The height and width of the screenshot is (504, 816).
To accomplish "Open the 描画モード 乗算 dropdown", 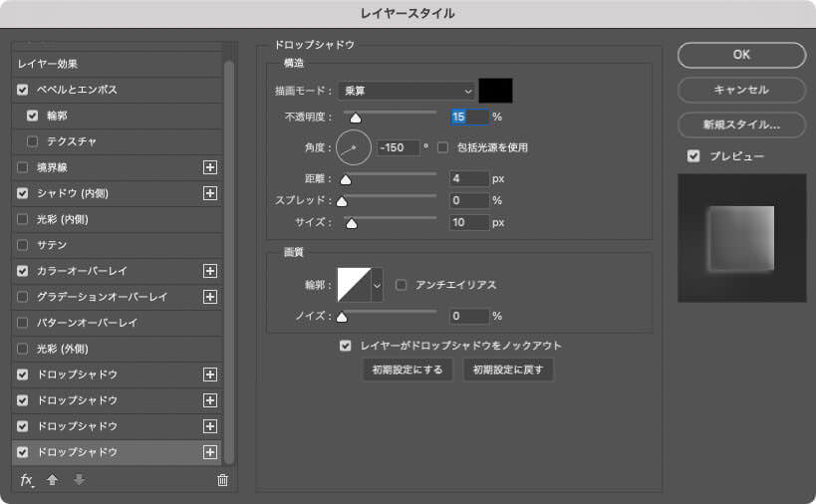I will [x=407, y=91].
